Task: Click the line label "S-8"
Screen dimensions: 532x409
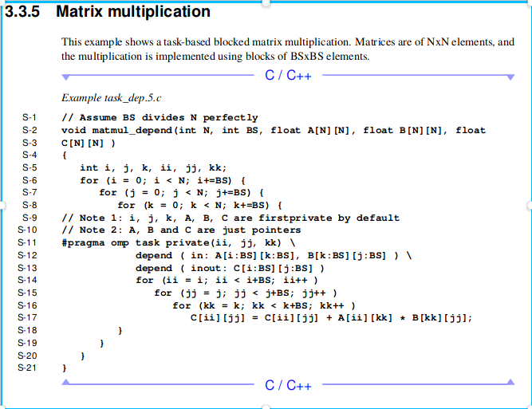Action: (30, 205)
